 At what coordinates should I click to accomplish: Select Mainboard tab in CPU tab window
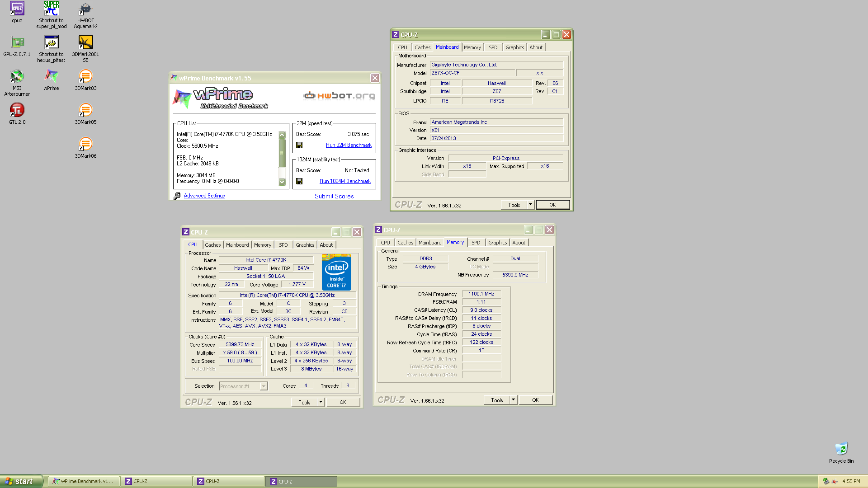[x=237, y=245]
